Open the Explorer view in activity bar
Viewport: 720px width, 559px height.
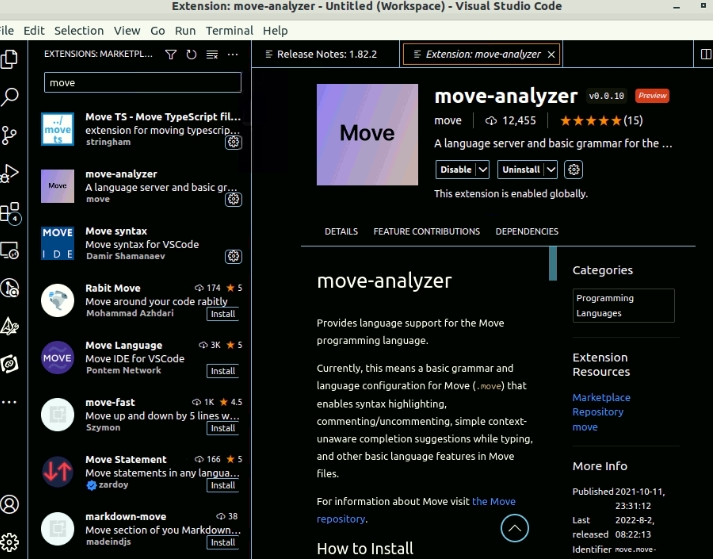[x=10, y=59]
